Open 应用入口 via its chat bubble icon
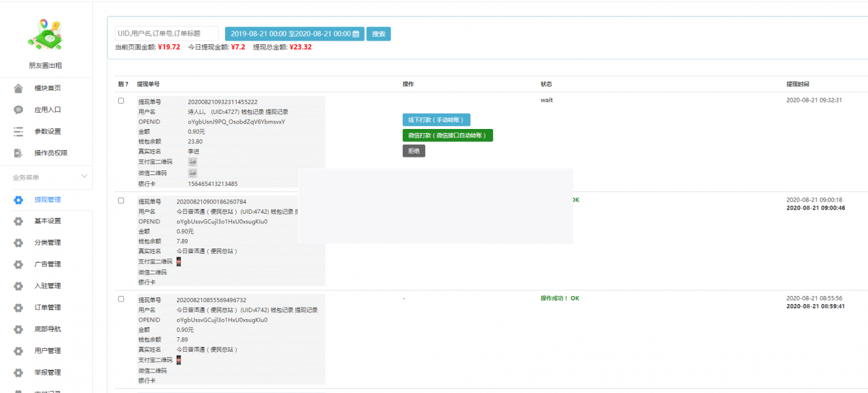The width and height of the screenshot is (868, 393). (18, 110)
